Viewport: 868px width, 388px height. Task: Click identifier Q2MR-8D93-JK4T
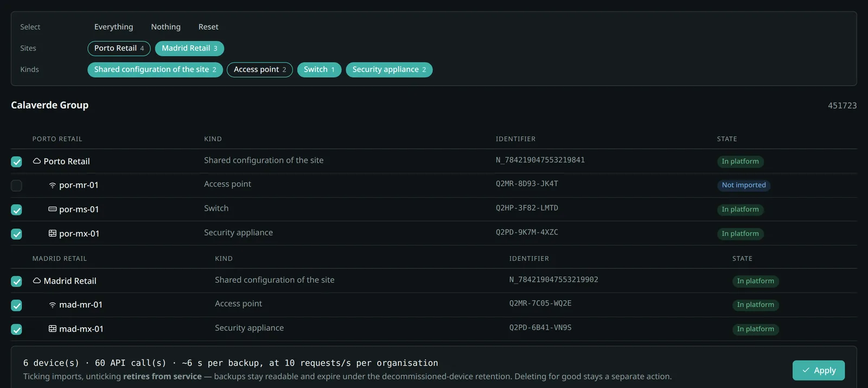click(x=527, y=184)
